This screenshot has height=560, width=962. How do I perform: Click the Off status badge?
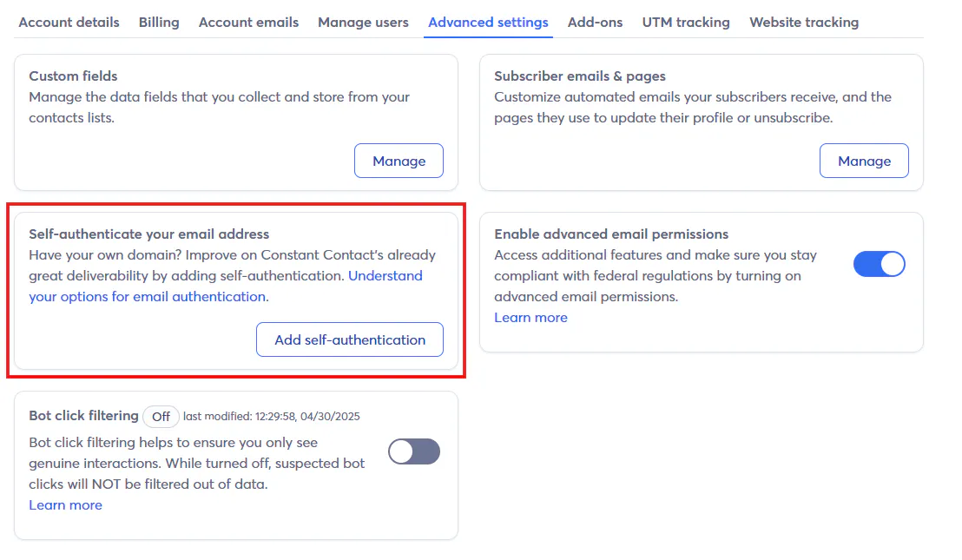161,417
